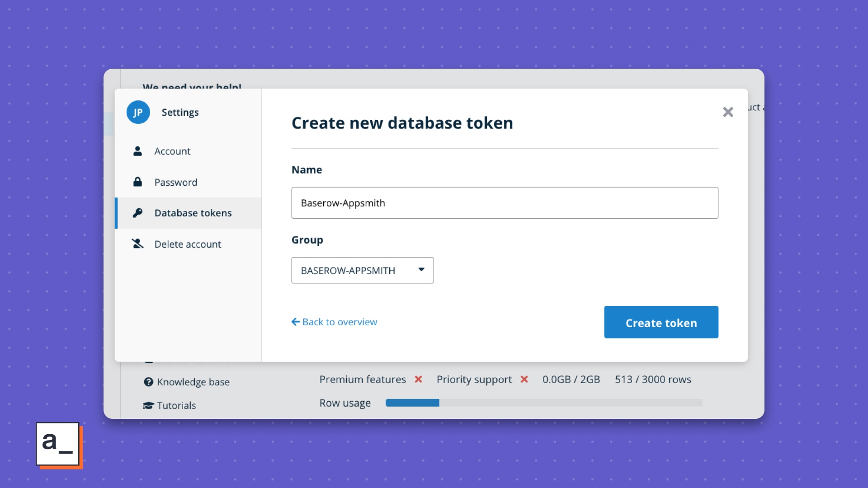Open the Delete account section
This screenshot has width=868, height=488.
pos(188,244)
